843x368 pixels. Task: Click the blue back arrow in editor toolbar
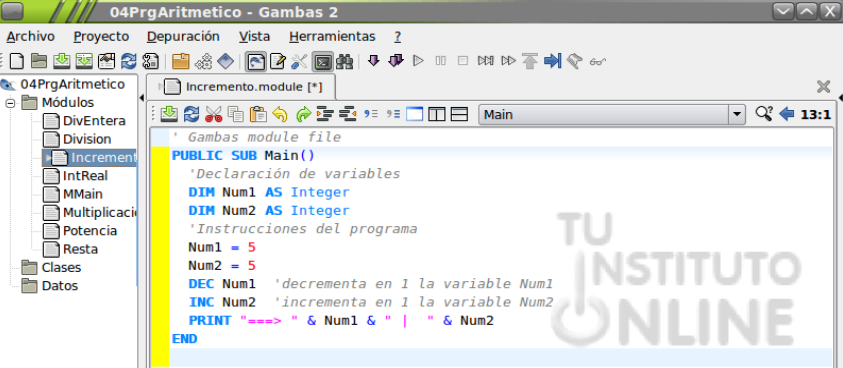[x=787, y=114]
